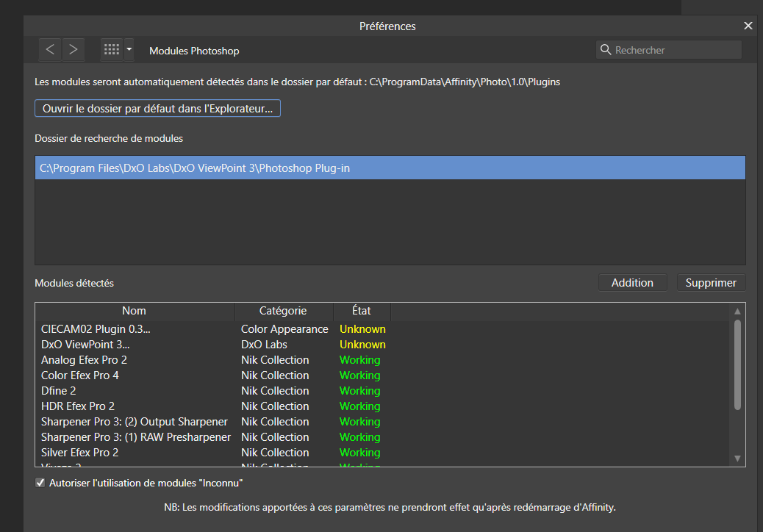The width and height of the screenshot is (763, 532).
Task: Select the HDR Efex Pro 2 row
Action: 382,406
